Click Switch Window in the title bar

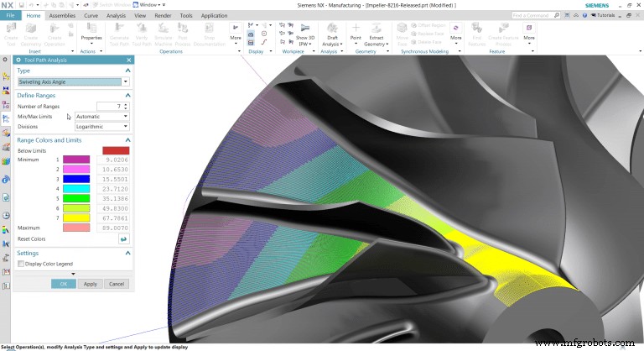pyautogui.click(x=111, y=5)
